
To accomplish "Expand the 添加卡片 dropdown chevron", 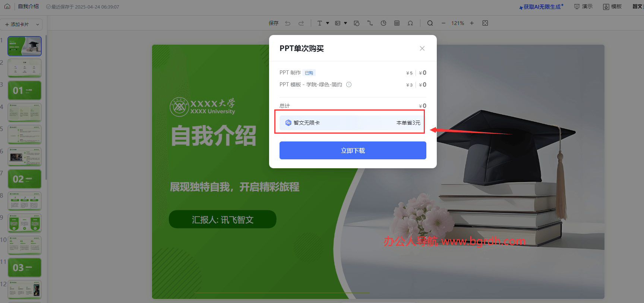I will 38,25.
